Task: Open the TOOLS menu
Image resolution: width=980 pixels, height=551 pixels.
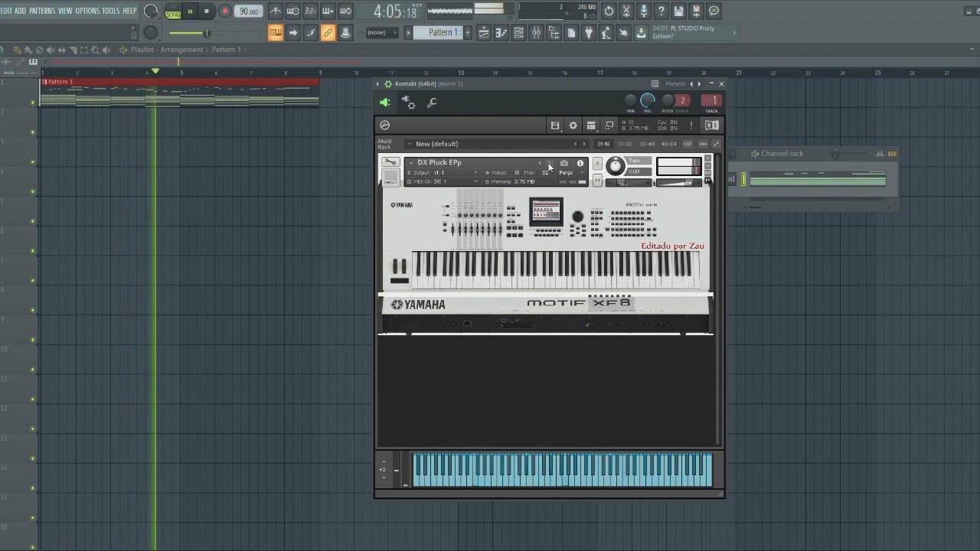Action: (111, 11)
